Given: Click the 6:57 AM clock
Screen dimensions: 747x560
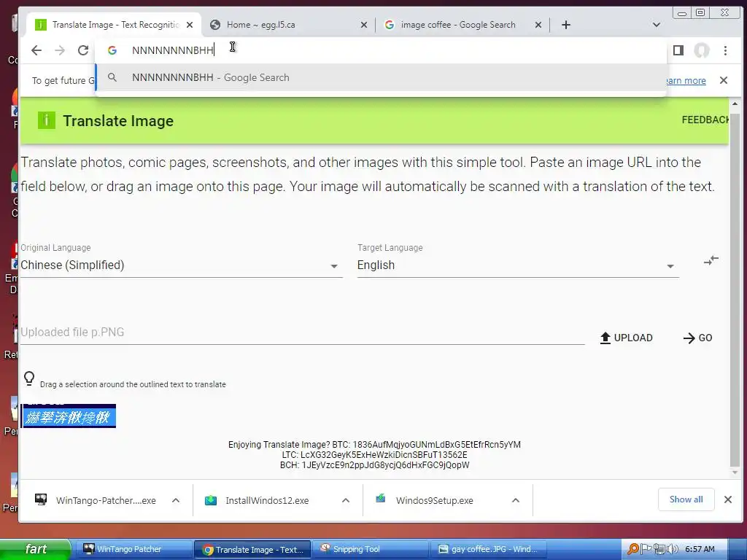Looking at the screenshot, I should pos(700,549).
